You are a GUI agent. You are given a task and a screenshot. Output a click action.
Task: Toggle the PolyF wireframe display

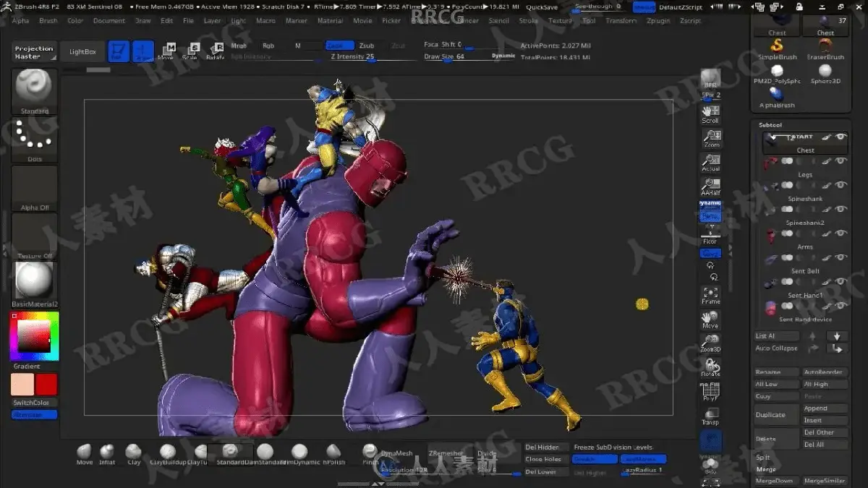(x=710, y=393)
